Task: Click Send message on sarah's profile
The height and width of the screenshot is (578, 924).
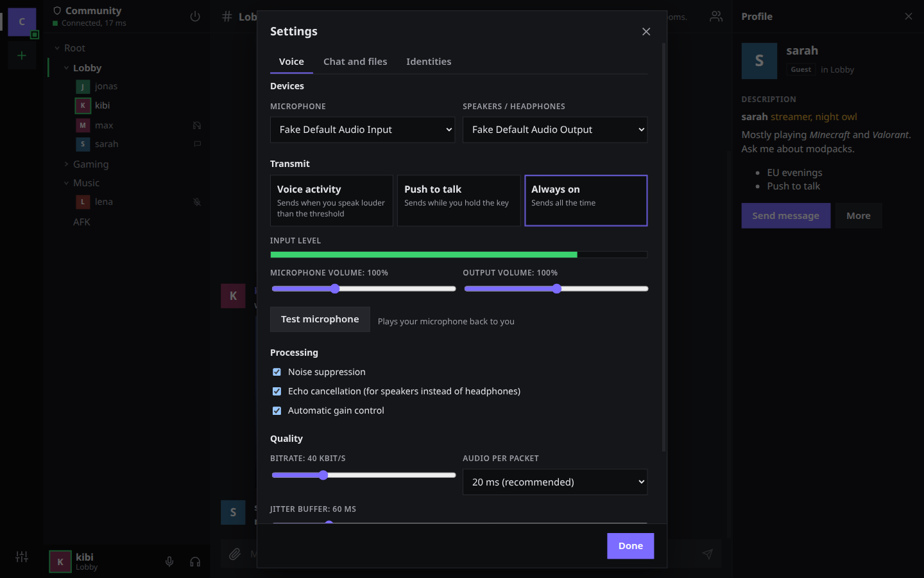Action: [x=786, y=216]
